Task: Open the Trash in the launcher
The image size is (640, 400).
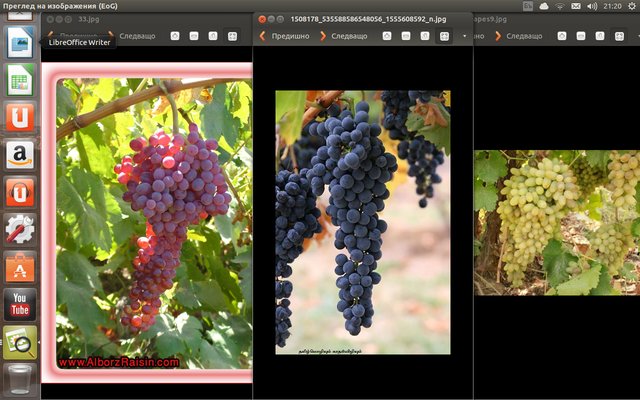Action: pyautogui.click(x=20, y=380)
